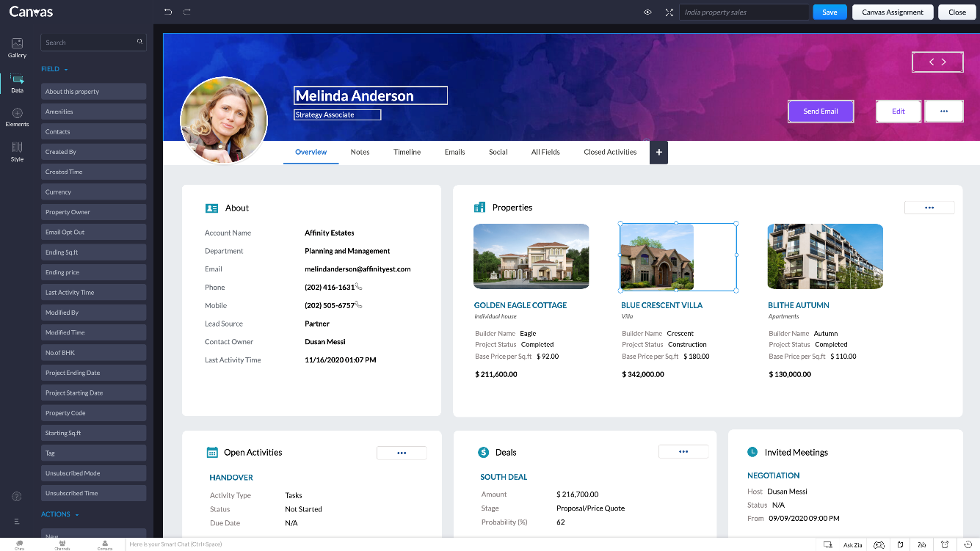Open the Gallery panel in the sidebar
Screen dimensions: 980x551
click(17, 48)
